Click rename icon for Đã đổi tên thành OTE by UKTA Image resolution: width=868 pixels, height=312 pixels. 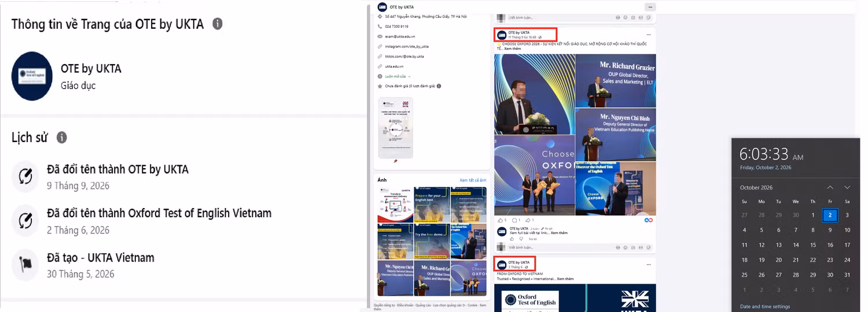[25, 176]
